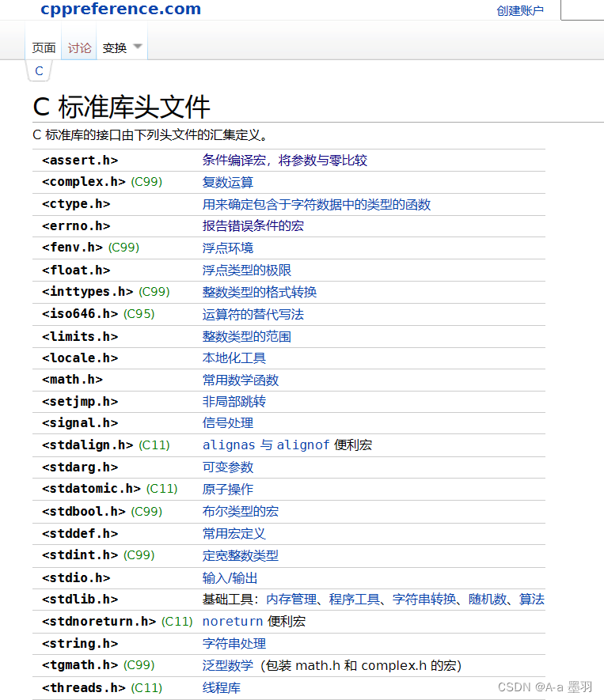The height and width of the screenshot is (700, 604).
Task: Open the 定宽整数类型 link
Action: click(241, 555)
